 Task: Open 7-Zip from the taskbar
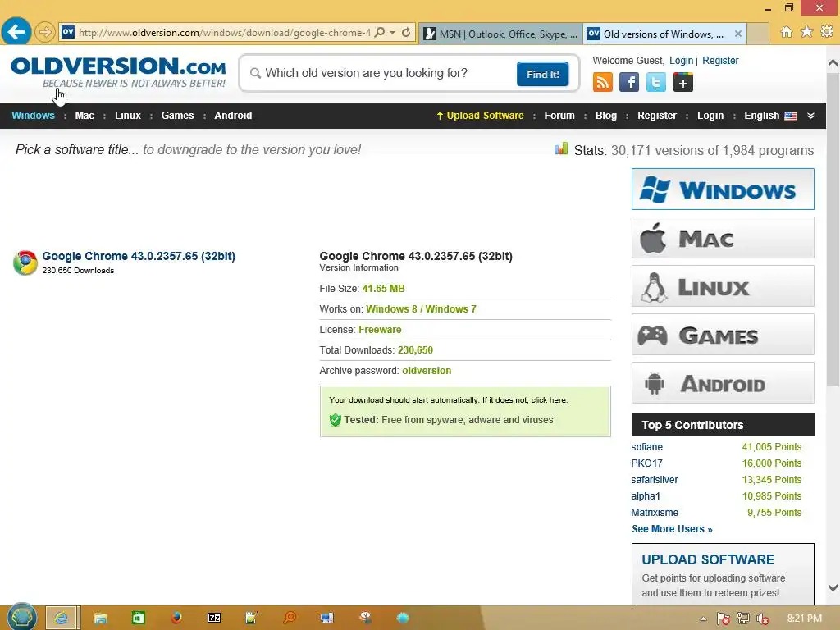click(x=214, y=619)
